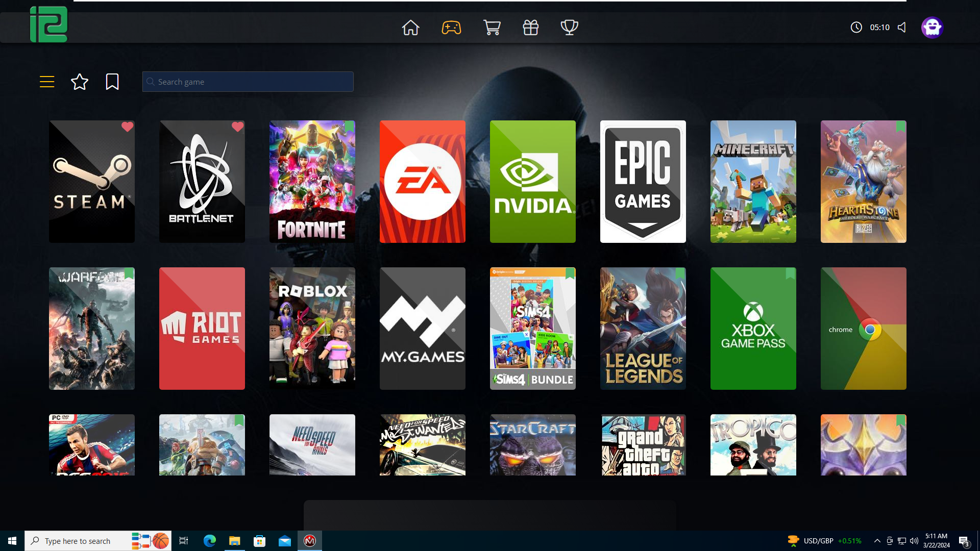
Task: Open the Home tab icon
Action: click(410, 28)
